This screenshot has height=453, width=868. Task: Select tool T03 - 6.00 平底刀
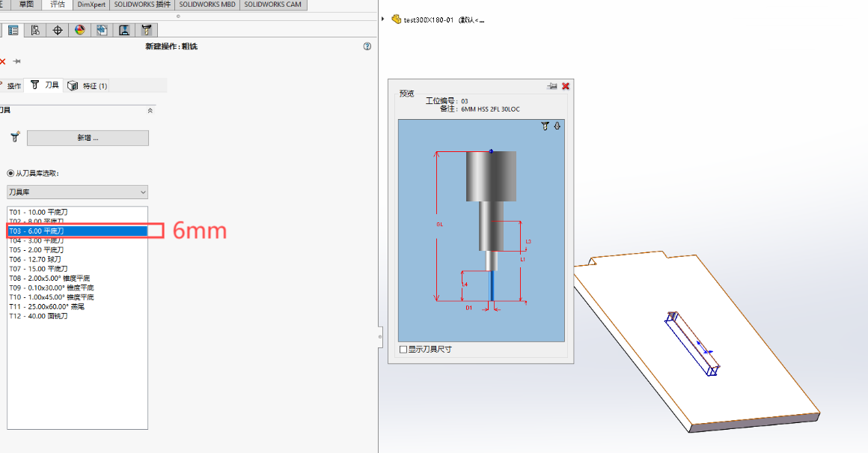point(77,231)
